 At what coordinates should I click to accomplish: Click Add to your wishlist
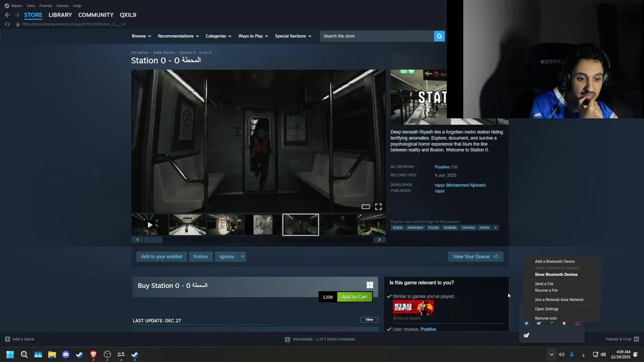(x=162, y=256)
